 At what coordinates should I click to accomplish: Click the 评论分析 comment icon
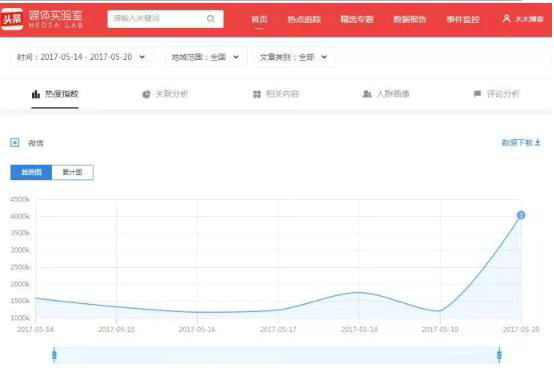pyautogui.click(x=477, y=94)
